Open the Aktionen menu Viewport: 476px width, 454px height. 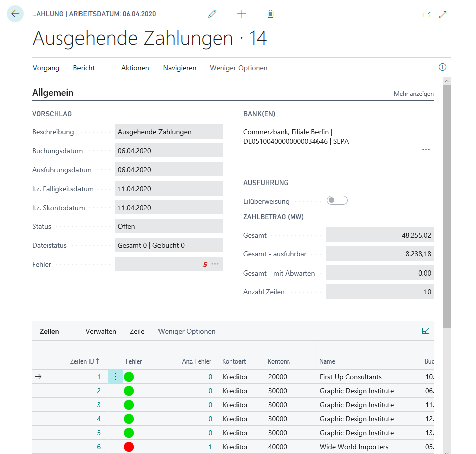(135, 67)
